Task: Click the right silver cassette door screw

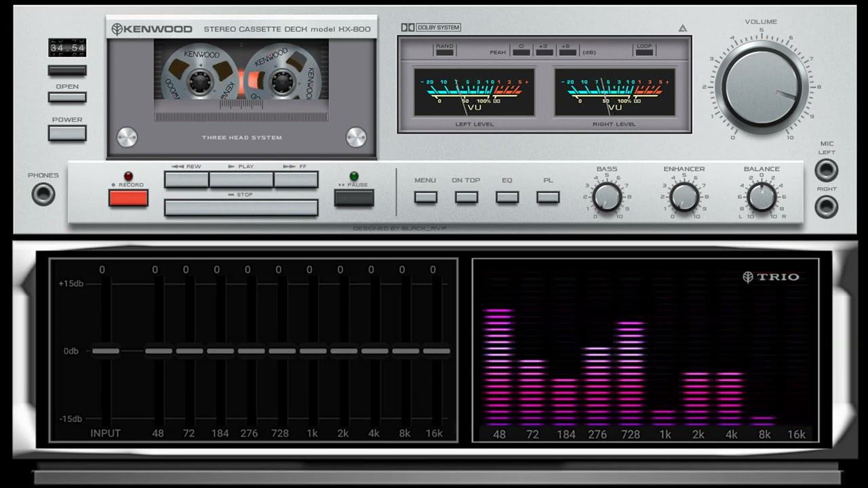Action: click(356, 137)
